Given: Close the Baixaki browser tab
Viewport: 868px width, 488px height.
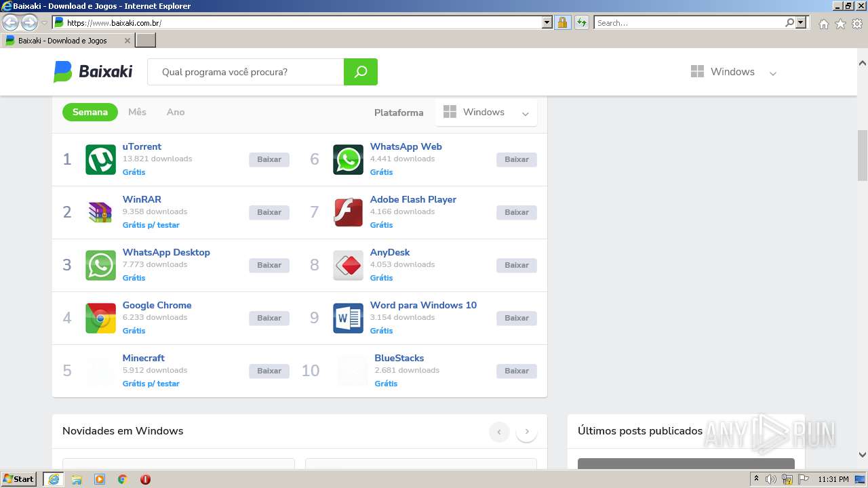Looking at the screenshot, I should (127, 41).
